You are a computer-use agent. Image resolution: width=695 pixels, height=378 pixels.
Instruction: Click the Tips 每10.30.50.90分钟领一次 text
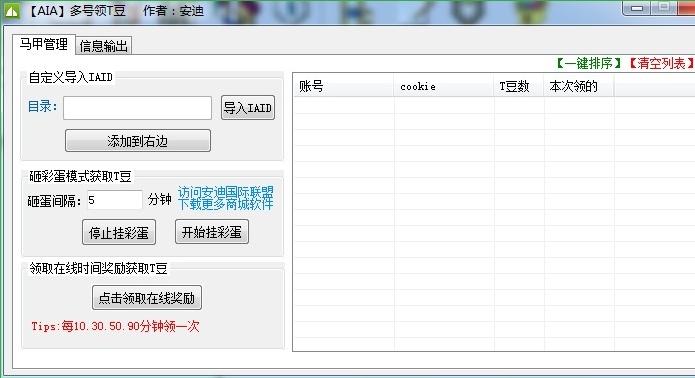tap(115, 327)
